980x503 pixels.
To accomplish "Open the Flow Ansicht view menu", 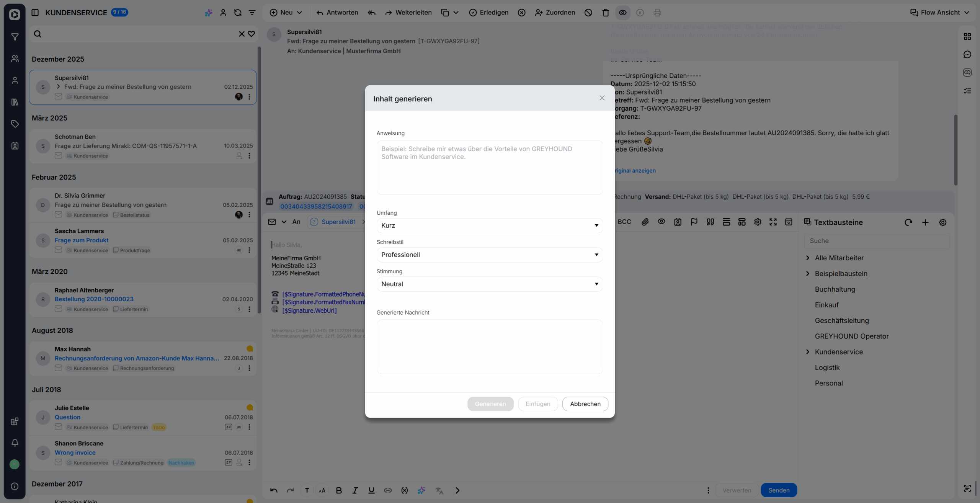I will pyautogui.click(x=940, y=13).
